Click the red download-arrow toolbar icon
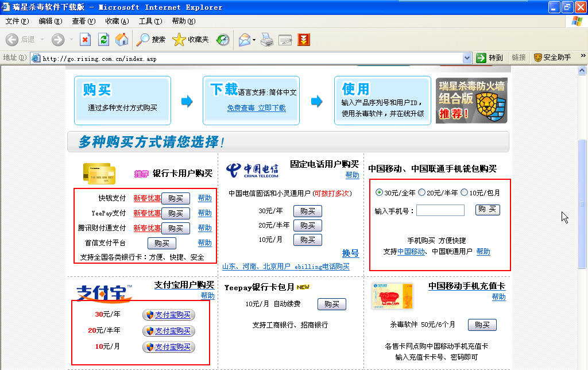 [x=304, y=40]
